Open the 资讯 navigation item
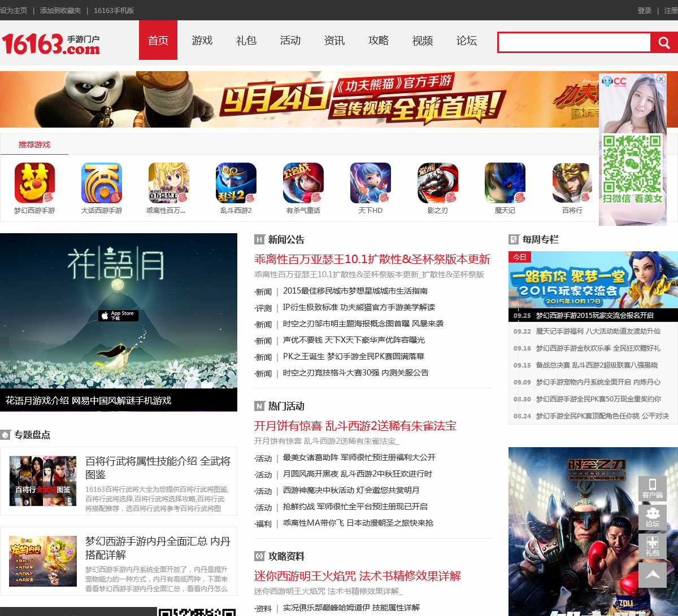The width and height of the screenshot is (678, 616). pyautogui.click(x=334, y=40)
